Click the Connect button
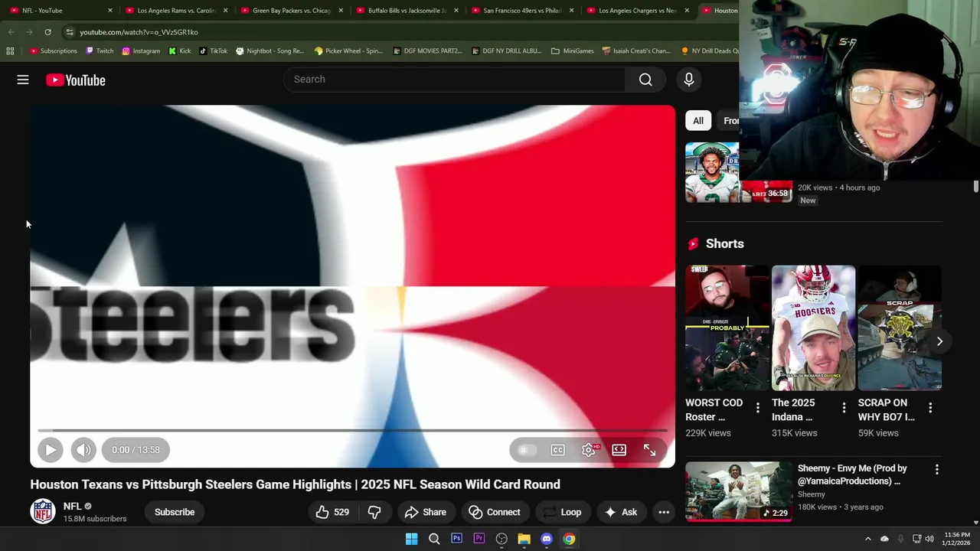This screenshot has width=980, height=551. [495, 512]
